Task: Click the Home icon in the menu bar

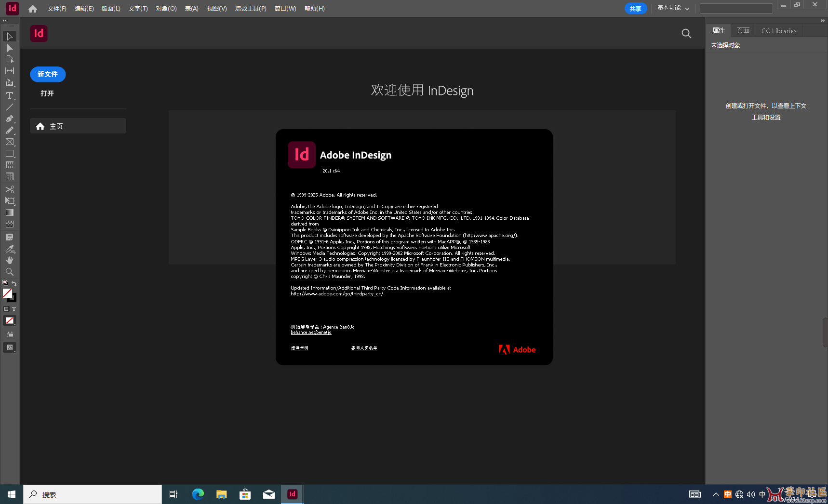Action: pos(33,9)
